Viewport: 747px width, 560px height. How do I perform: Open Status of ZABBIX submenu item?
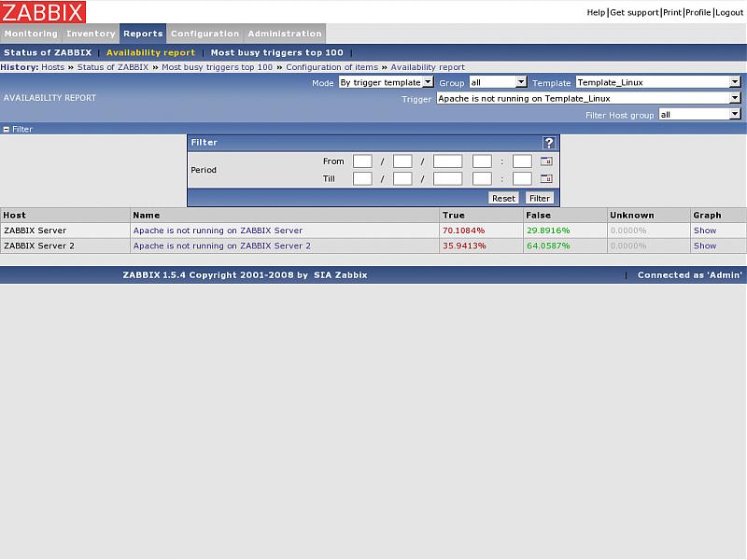[48, 53]
